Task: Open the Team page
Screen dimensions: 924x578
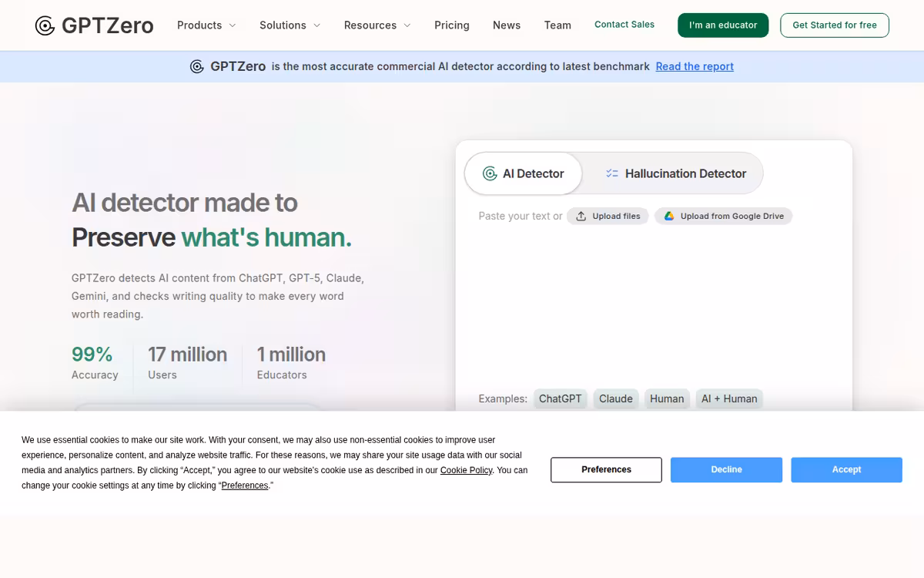Action: [557, 25]
